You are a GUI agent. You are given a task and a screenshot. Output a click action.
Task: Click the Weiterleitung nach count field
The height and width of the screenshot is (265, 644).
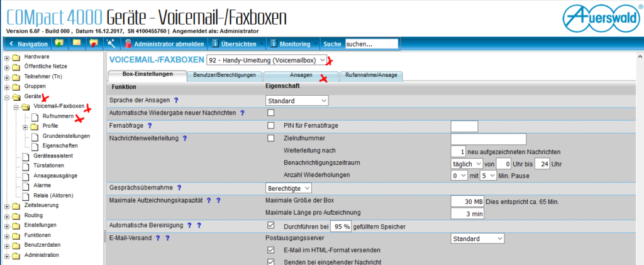458,152
